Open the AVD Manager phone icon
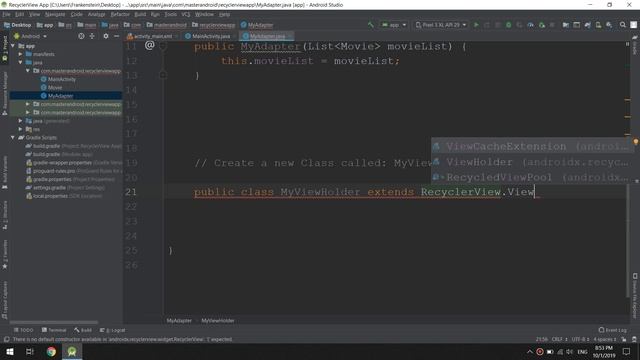Viewport: 640px width, 360px height. coord(598,25)
